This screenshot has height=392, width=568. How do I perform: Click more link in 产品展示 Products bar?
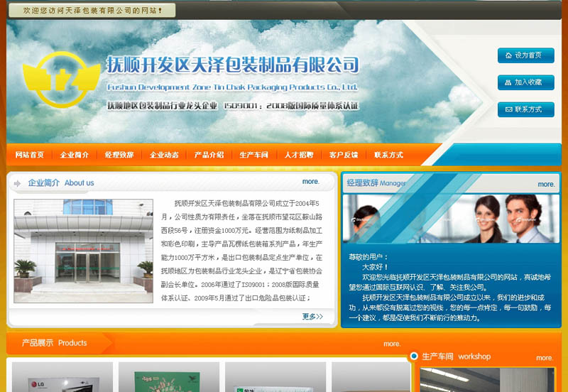point(392,344)
